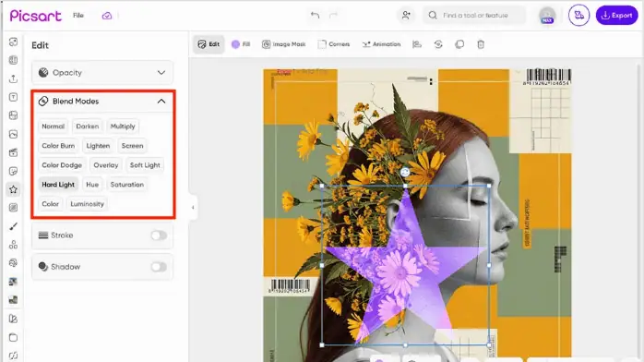Select the Draw brush tool in sidebar

(13, 226)
